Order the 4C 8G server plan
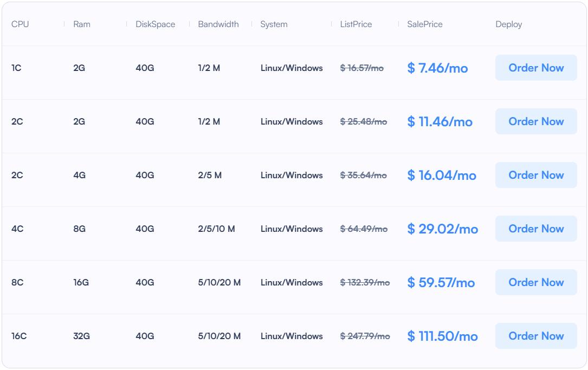The height and width of the screenshot is (370, 588). tap(535, 229)
